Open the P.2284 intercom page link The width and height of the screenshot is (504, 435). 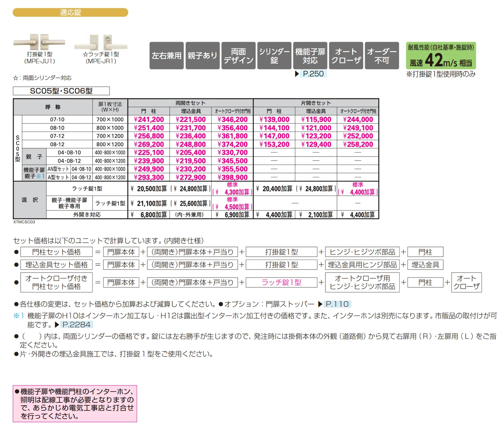click(77, 325)
